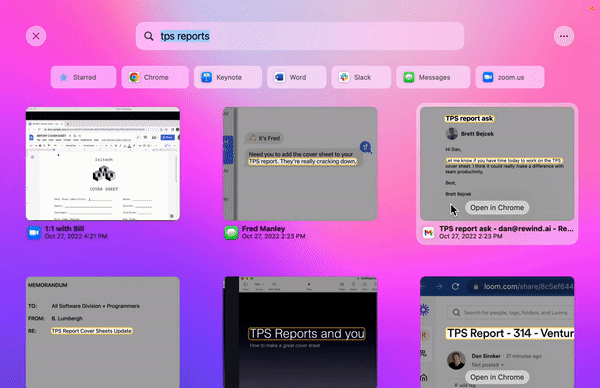Image resolution: width=600 pixels, height=388 pixels.
Task: Filter results by Keynote
Action: (x=228, y=77)
